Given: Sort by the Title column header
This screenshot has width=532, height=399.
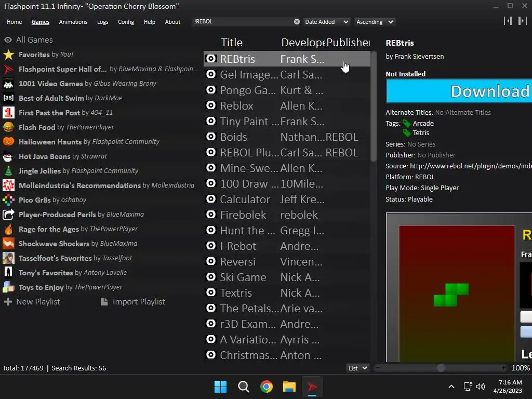Looking at the screenshot, I should tap(232, 43).
